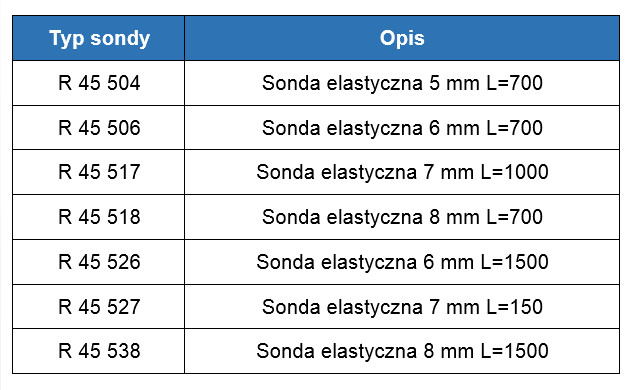Click description Sonda elastyczna 7 mm L=150
633x390 pixels.
click(x=402, y=307)
